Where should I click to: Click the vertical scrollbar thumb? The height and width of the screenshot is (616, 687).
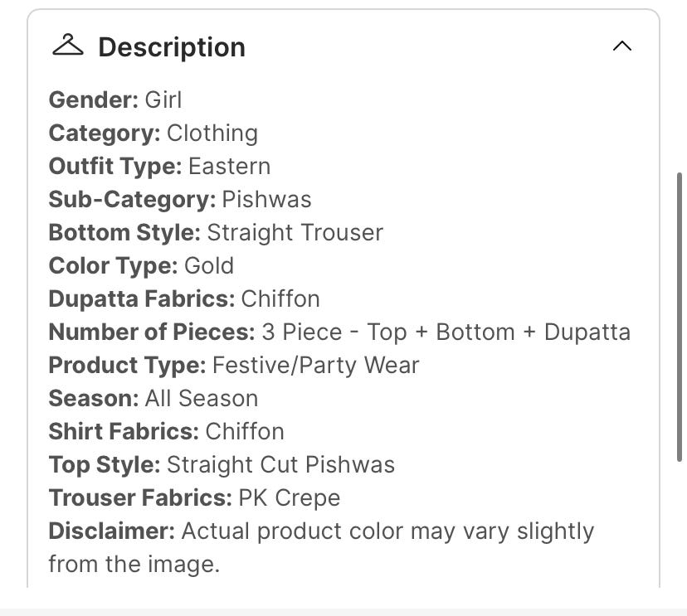point(680,315)
